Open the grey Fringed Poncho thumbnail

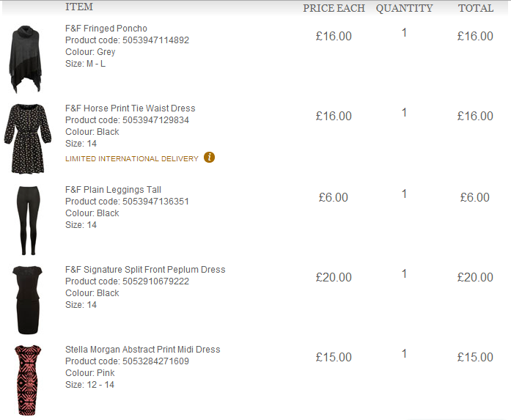point(27,59)
